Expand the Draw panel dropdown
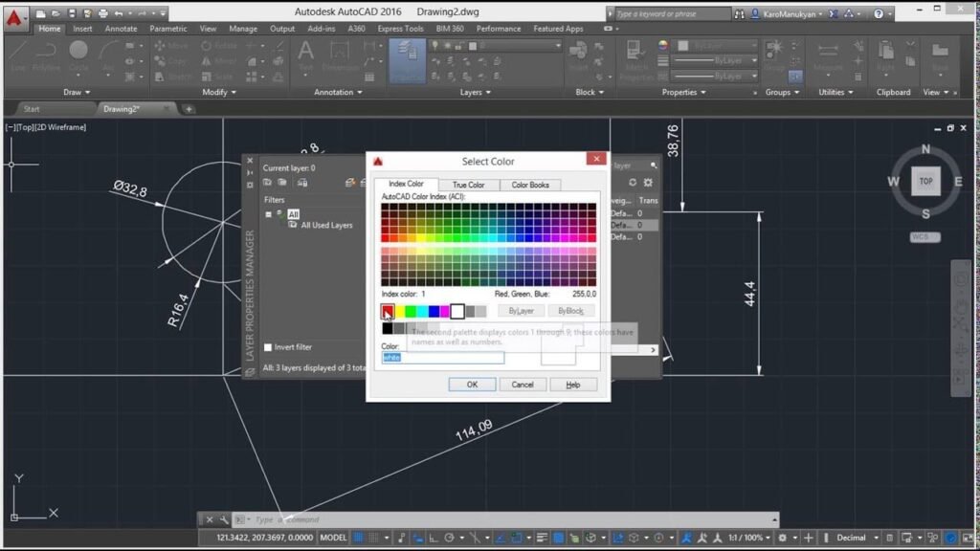This screenshot has width=980, height=551. coord(77,93)
